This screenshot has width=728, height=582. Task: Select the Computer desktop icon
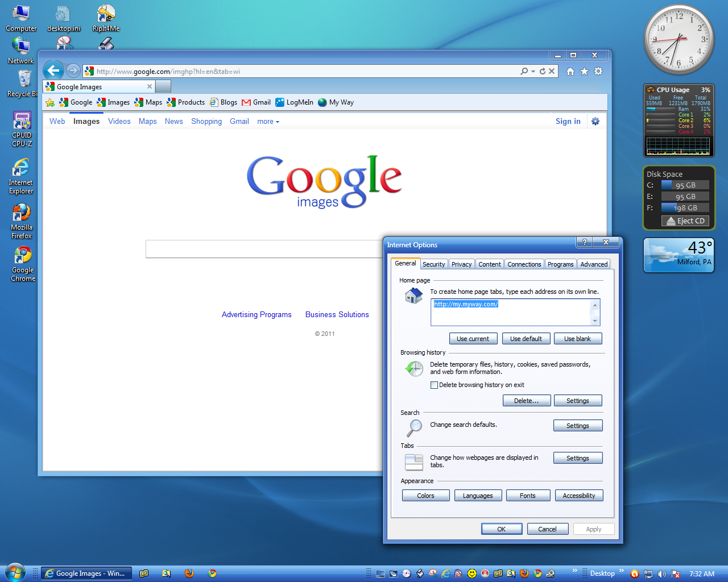point(21,19)
